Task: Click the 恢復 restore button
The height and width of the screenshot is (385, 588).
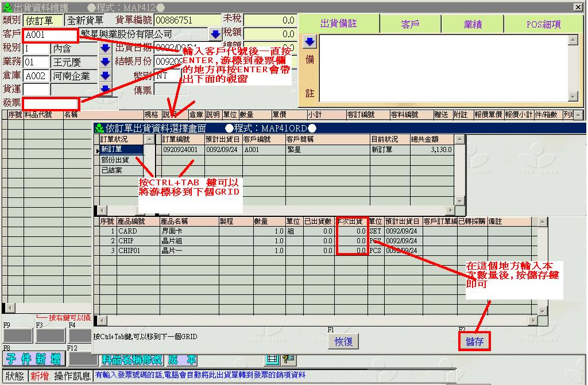Action: tap(343, 342)
